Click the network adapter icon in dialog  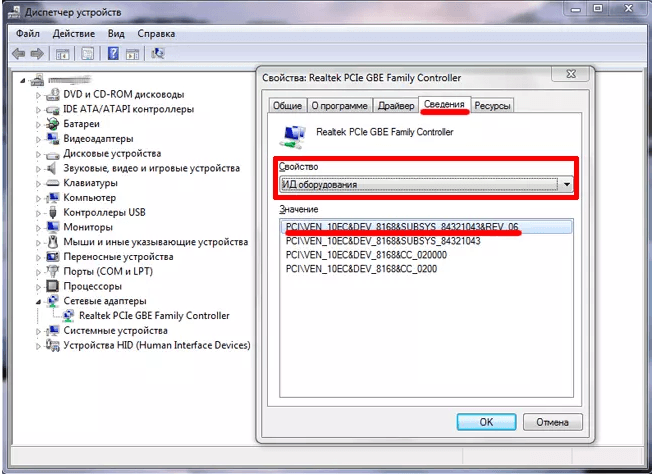(x=293, y=137)
